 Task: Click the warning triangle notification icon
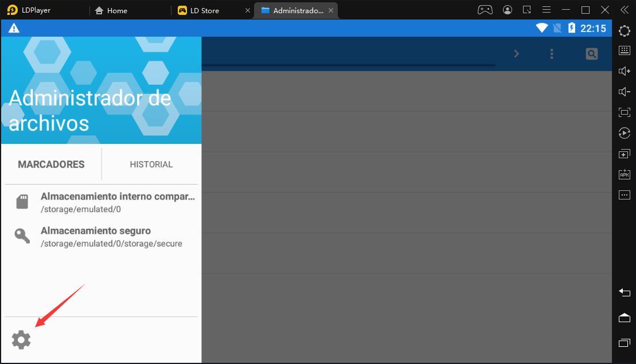pyautogui.click(x=14, y=28)
